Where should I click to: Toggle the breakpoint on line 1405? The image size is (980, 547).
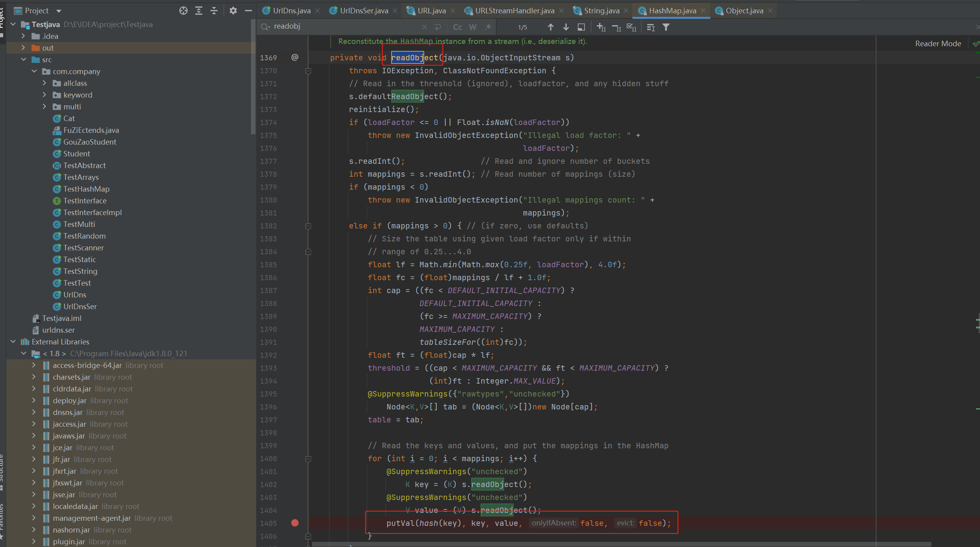pyautogui.click(x=294, y=523)
